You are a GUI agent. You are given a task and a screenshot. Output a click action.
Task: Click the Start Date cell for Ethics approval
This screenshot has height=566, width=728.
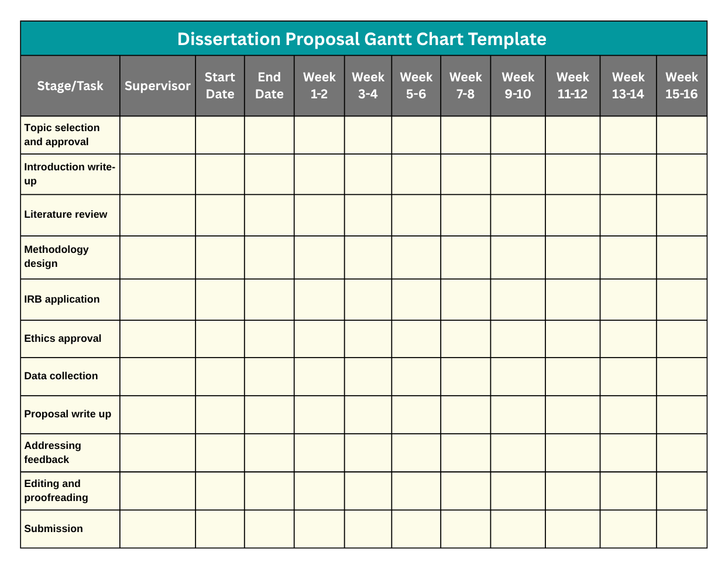pos(219,338)
